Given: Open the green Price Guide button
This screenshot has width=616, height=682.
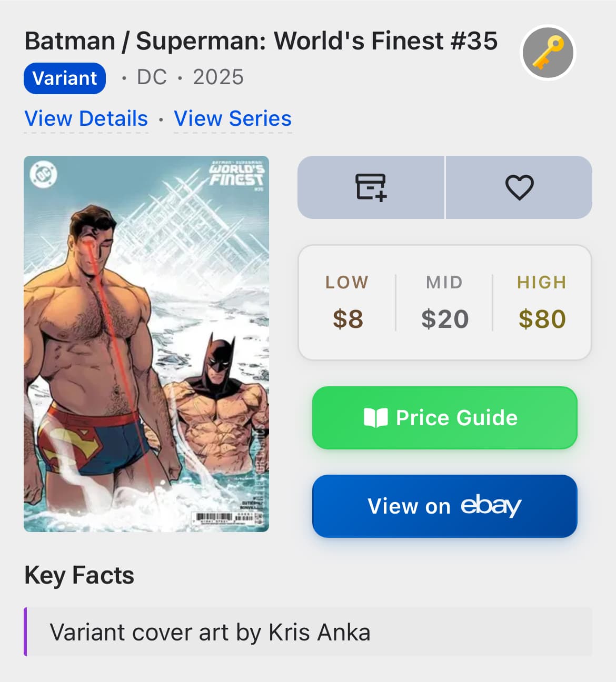Looking at the screenshot, I should click(x=444, y=418).
